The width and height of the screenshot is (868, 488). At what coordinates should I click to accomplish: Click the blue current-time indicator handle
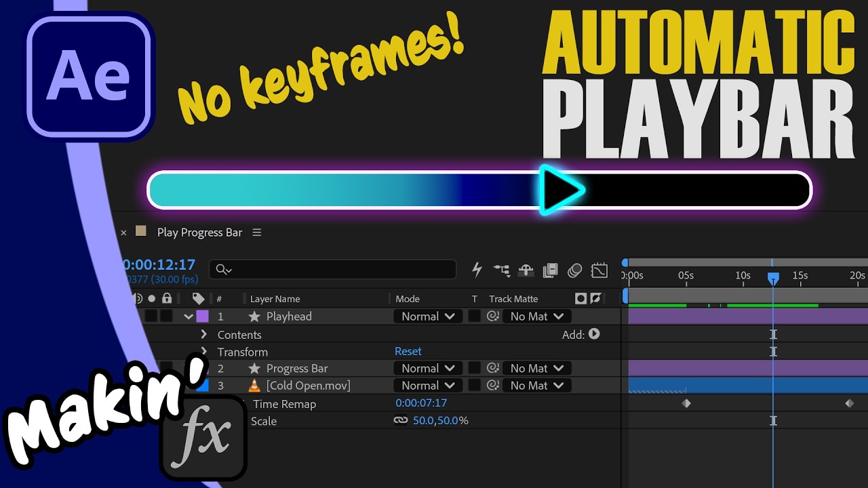pos(773,278)
